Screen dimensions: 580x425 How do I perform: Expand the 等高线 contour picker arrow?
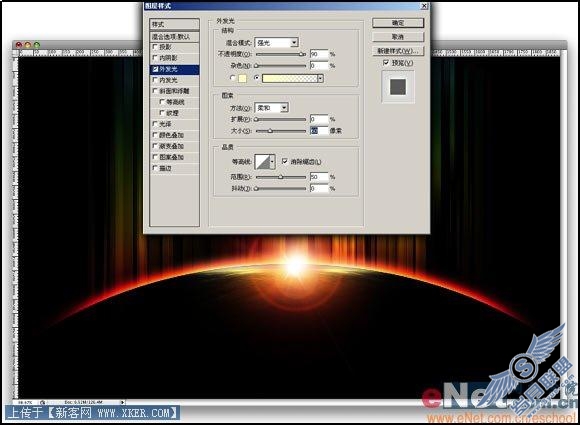point(273,162)
